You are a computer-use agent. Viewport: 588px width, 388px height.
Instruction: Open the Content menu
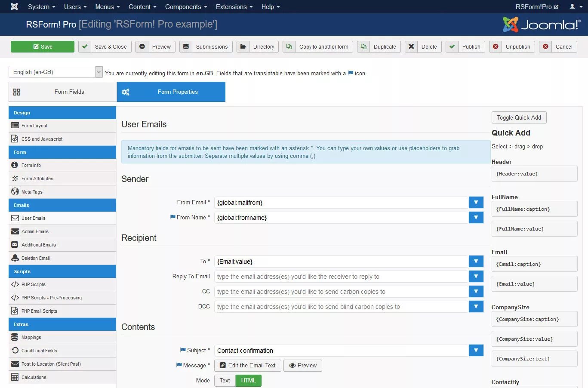tap(142, 6)
